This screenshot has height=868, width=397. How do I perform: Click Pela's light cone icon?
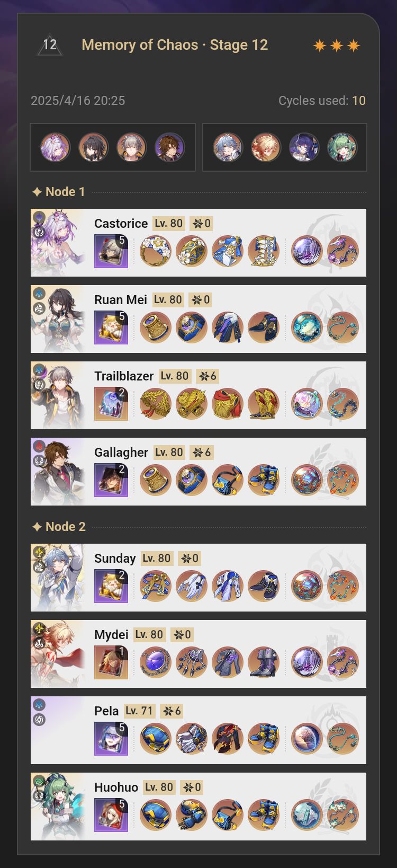[111, 739]
